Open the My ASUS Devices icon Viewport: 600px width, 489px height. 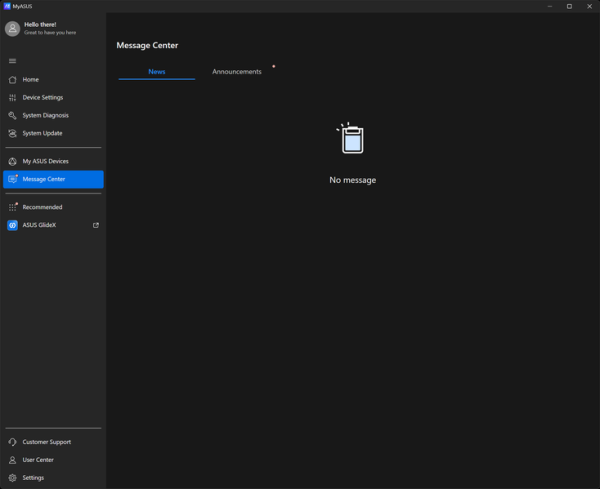[12, 161]
